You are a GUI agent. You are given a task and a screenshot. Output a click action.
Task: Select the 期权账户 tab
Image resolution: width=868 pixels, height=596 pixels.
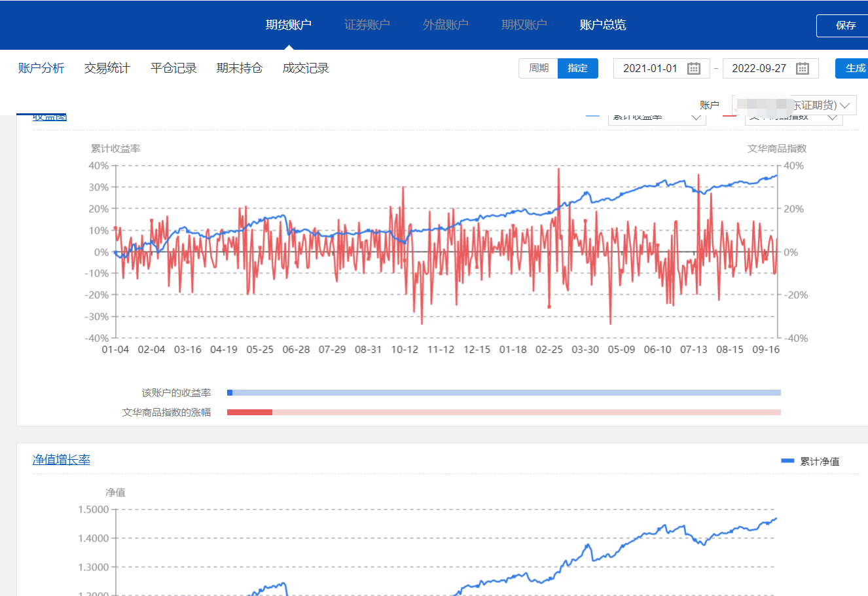click(524, 25)
